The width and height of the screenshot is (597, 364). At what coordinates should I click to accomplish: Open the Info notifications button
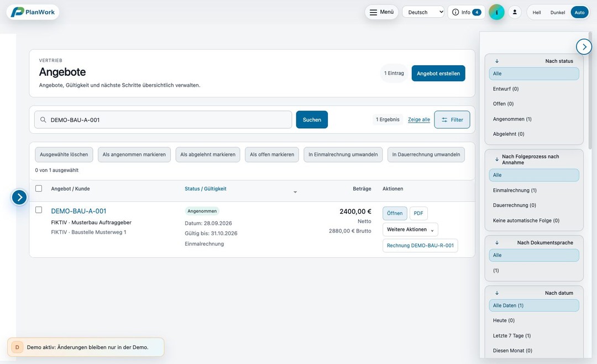[x=467, y=12]
